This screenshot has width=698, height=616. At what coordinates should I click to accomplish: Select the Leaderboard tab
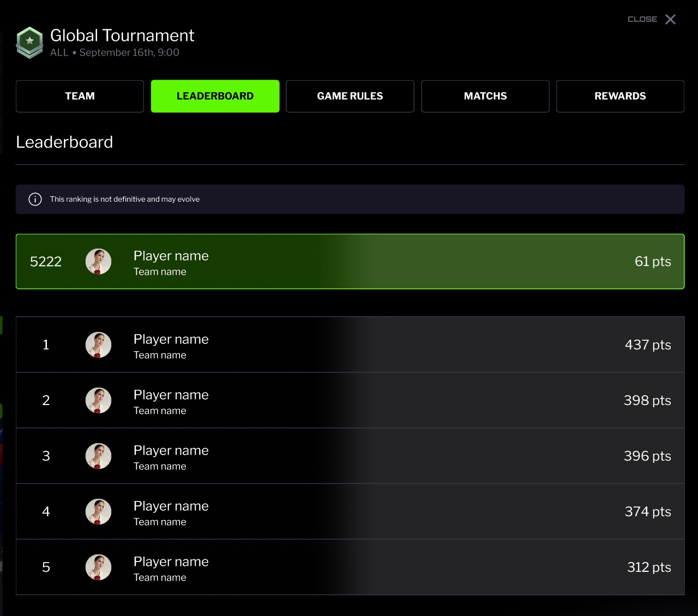[x=215, y=96]
